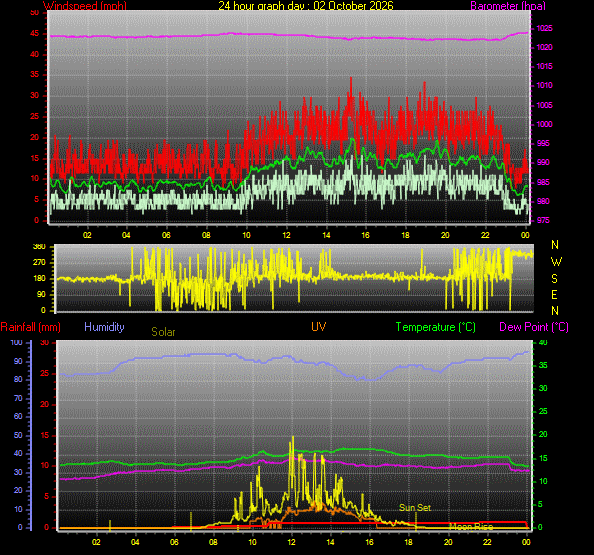The width and height of the screenshot is (594, 555).
Task: Click the 35 temperature axis value
Action: point(543,366)
